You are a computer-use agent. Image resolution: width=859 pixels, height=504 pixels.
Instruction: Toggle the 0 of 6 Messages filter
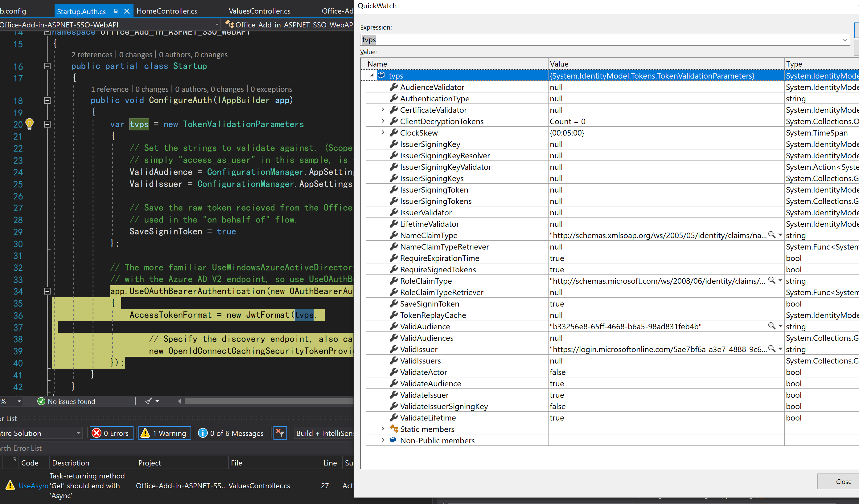tap(231, 433)
